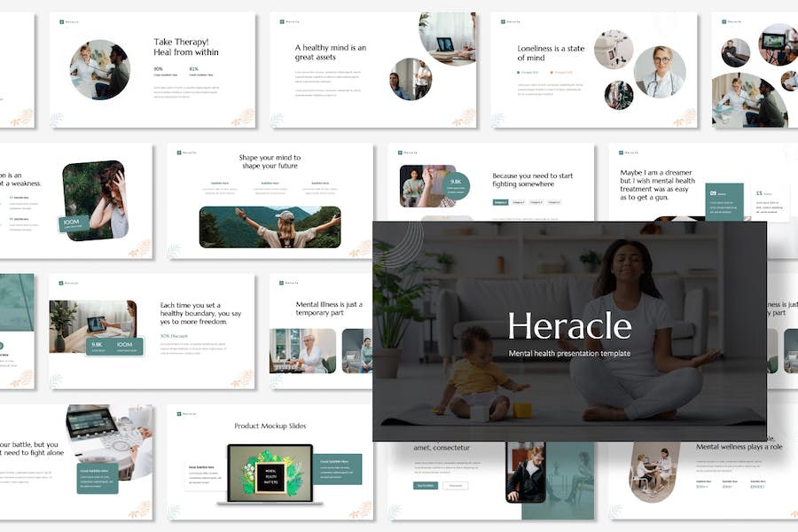Click the 'Each time you set a healthy boundary' text
This screenshot has width=798, height=532.
(x=200, y=313)
